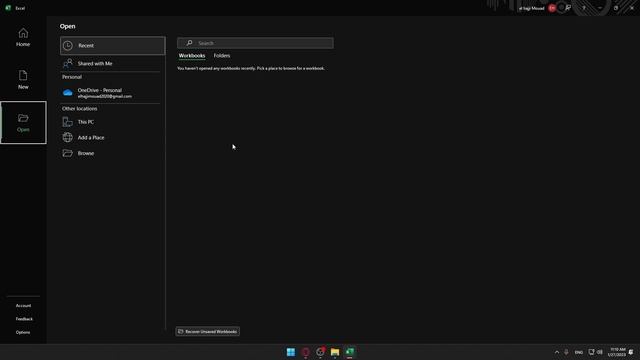Click the red user account avatar

552,8
